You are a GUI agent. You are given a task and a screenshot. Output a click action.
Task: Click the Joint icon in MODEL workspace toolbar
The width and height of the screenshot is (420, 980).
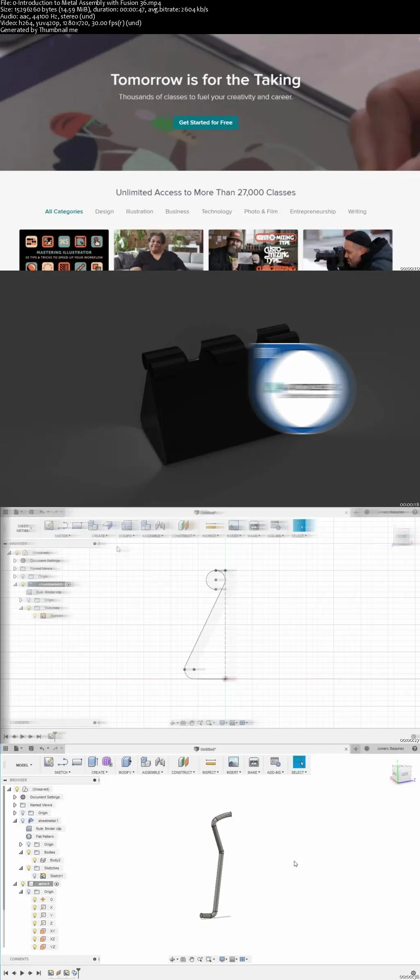point(160,762)
